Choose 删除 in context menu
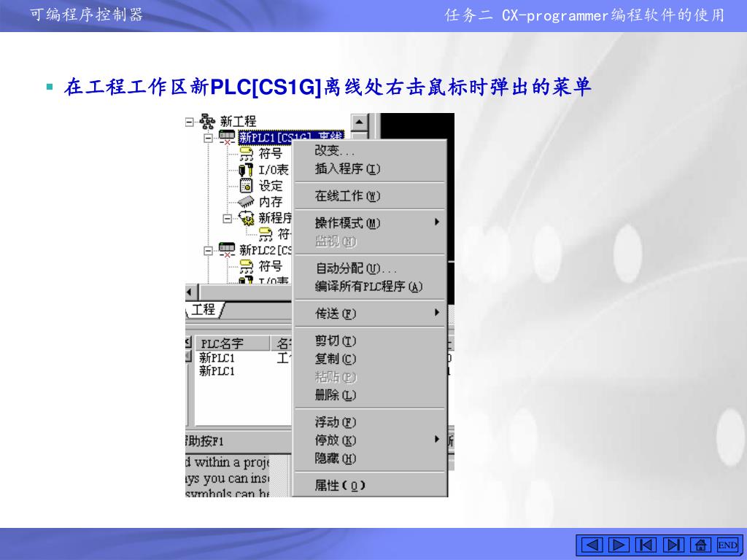This screenshot has width=747, height=560. click(370, 394)
